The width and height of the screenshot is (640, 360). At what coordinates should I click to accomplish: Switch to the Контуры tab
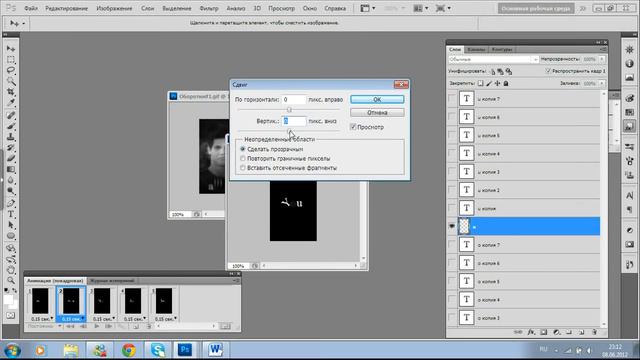(x=502, y=49)
